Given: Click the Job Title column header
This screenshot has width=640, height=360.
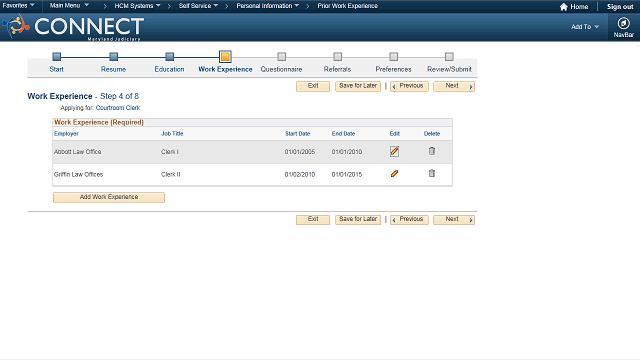Looking at the screenshot, I should [172, 133].
